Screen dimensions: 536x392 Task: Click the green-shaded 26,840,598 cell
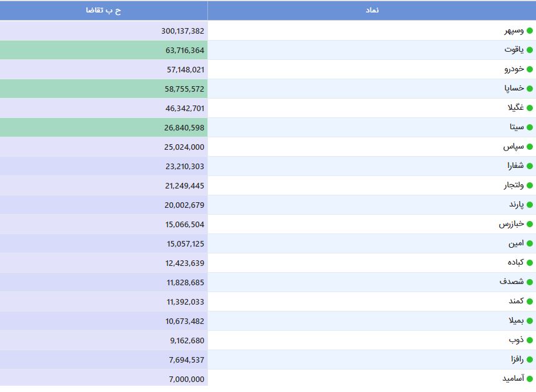(x=104, y=127)
